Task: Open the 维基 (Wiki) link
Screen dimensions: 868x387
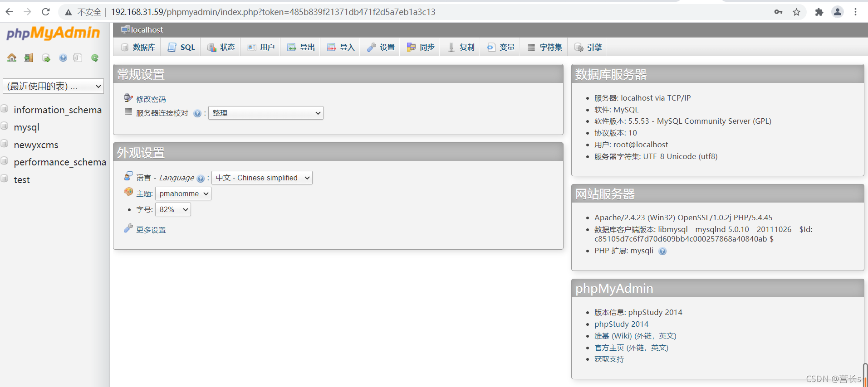Action: coord(635,336)
